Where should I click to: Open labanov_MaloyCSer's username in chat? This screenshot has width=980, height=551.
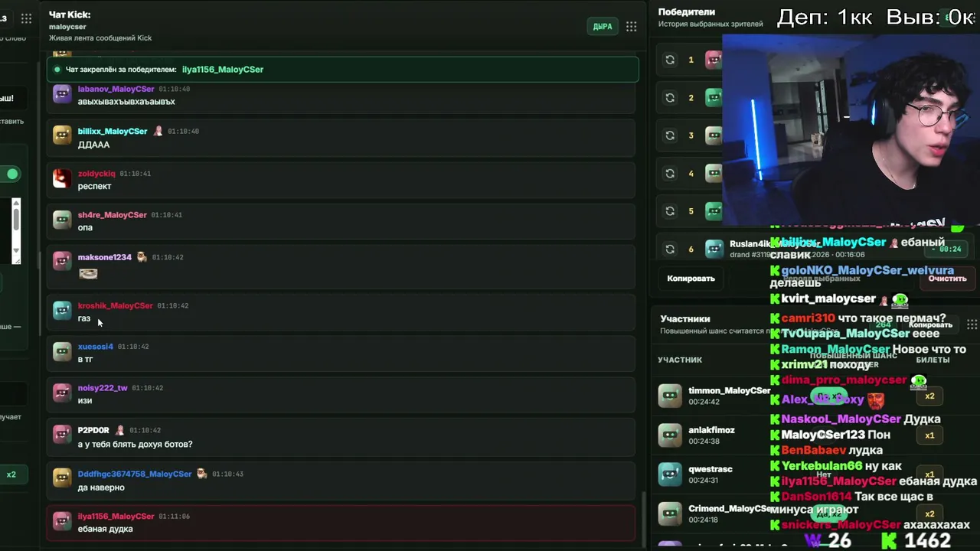coord(116,89)
